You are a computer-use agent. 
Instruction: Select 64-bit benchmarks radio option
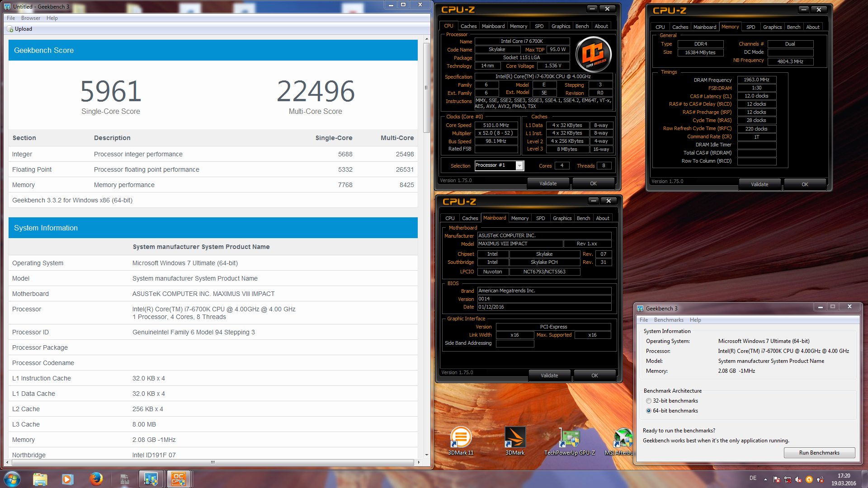pyautogui.click(x=649, y=411)
